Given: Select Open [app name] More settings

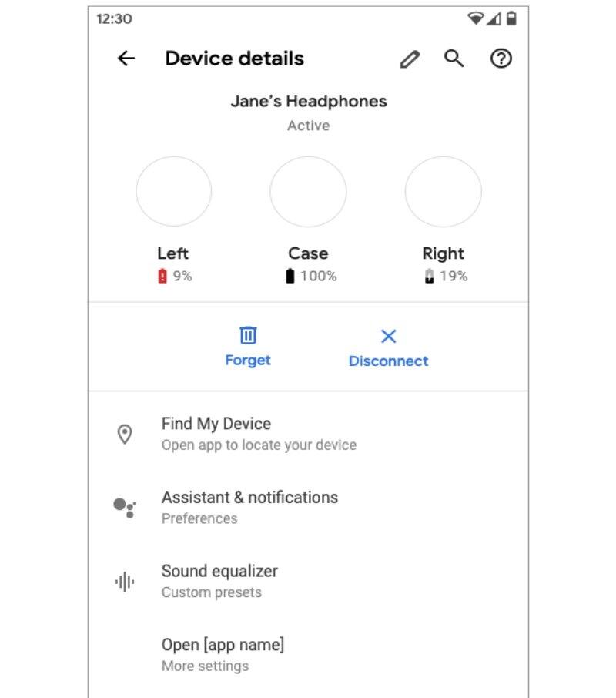Looking at the screenshot, I should pyautogui.click(x=308, y=656).
